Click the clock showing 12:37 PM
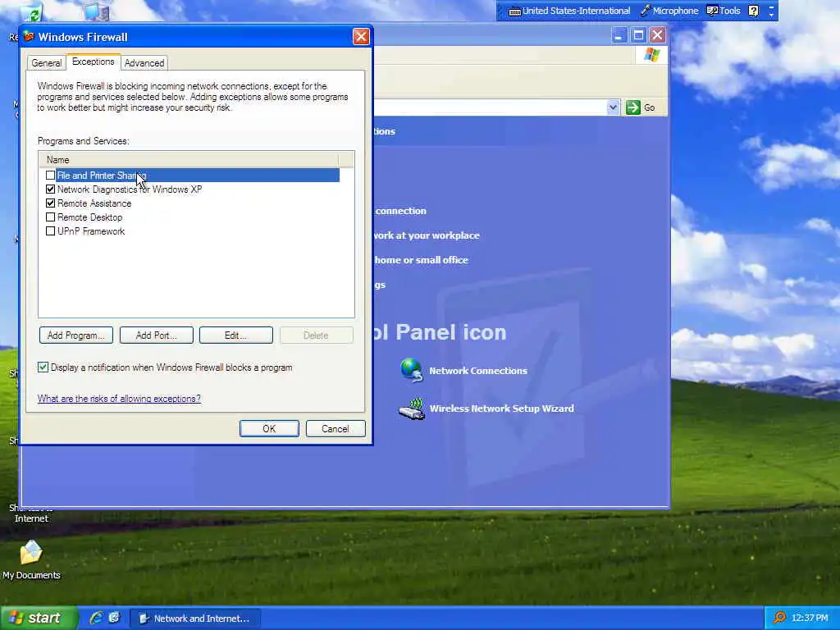Image resolution: width=840 pixels, height=630 pixels. (810, 618)
